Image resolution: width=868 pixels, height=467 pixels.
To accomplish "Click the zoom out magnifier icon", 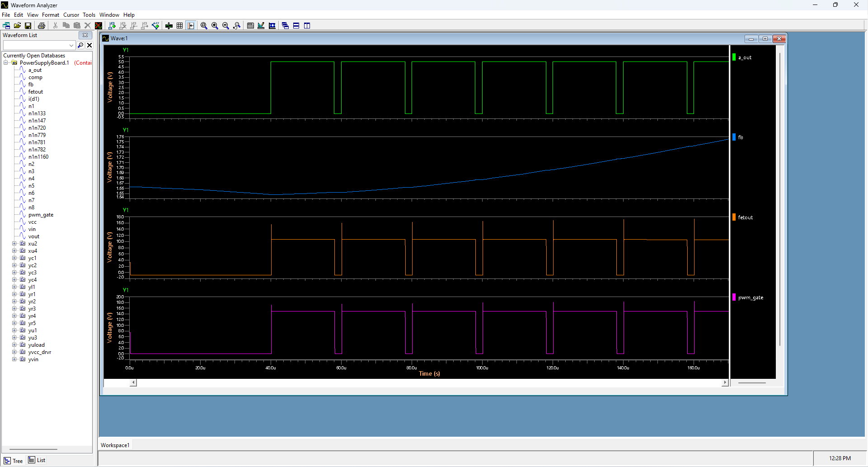I will [226, 26].
